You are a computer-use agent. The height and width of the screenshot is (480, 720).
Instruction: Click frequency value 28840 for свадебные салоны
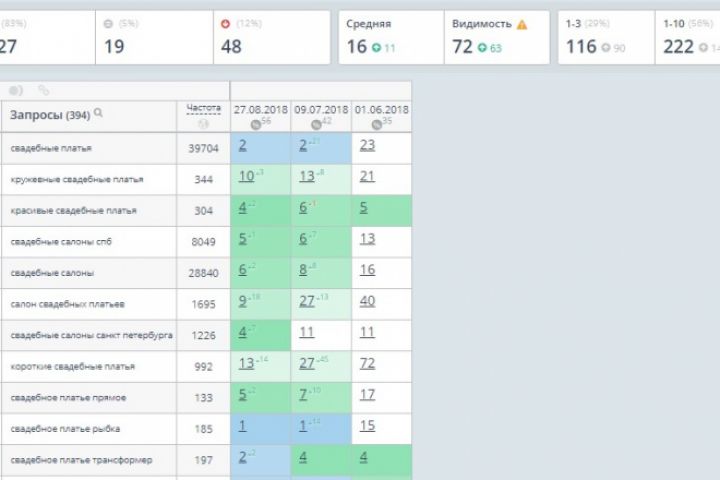pos(203,271)
